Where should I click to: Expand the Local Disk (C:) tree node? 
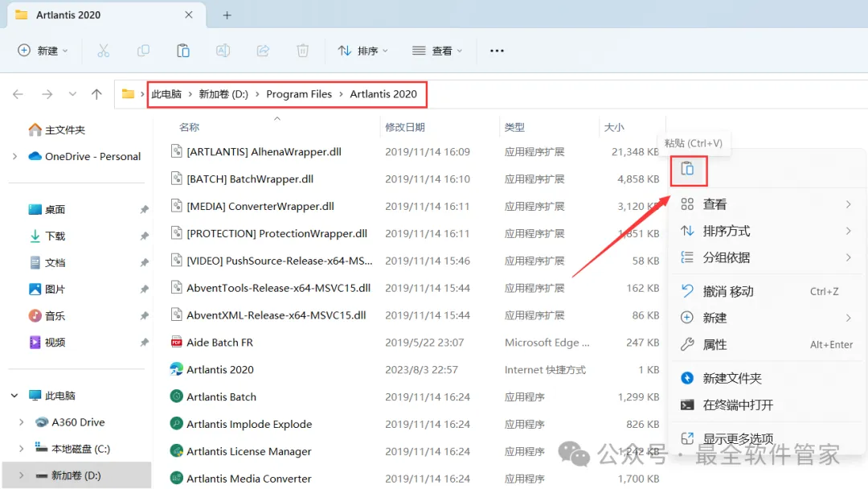(x=22, y=449)
